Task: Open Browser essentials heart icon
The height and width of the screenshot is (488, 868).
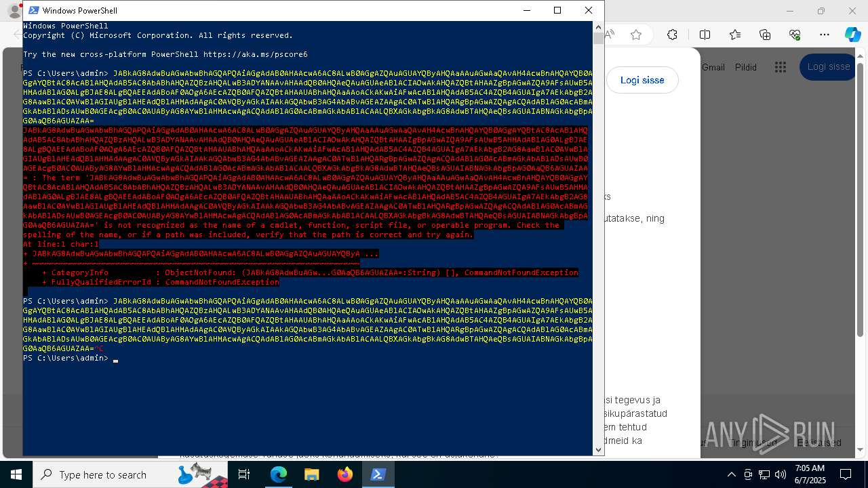Action: pyautogui.click(x=795, y=35)
